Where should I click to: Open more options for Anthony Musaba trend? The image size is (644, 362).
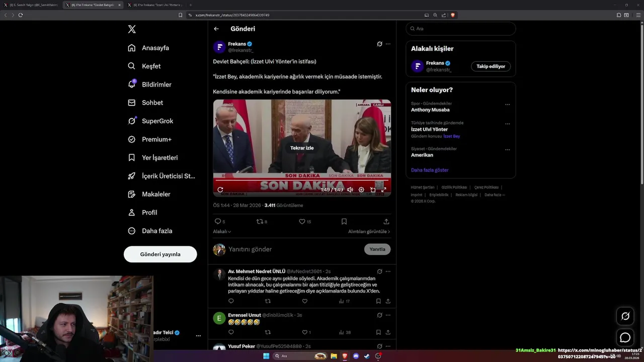507,105
